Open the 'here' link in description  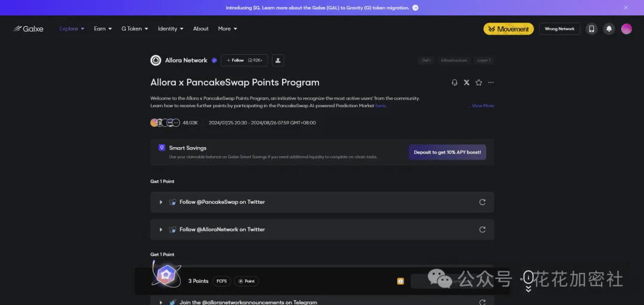click(380, 105)
